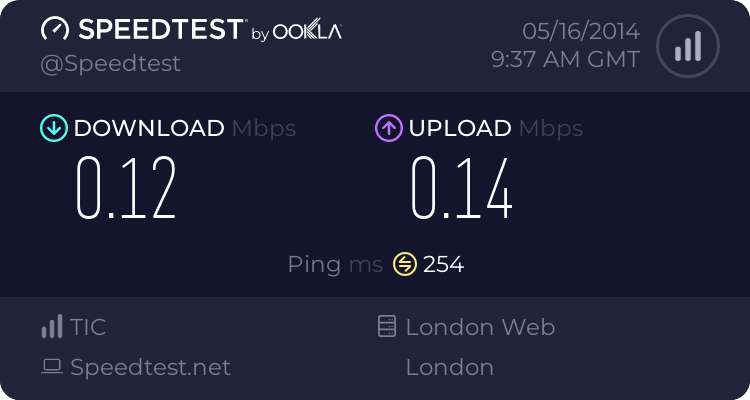The image size is (750, 400).
Task: Click the TIC provider bars icon
Action: tap(51, 327)
